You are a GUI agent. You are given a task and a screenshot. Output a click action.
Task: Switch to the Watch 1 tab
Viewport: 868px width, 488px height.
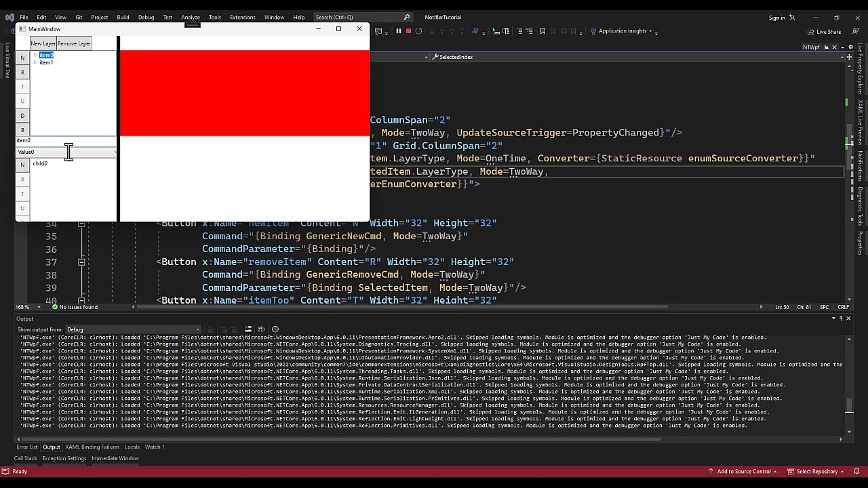(x=155, y=447)
